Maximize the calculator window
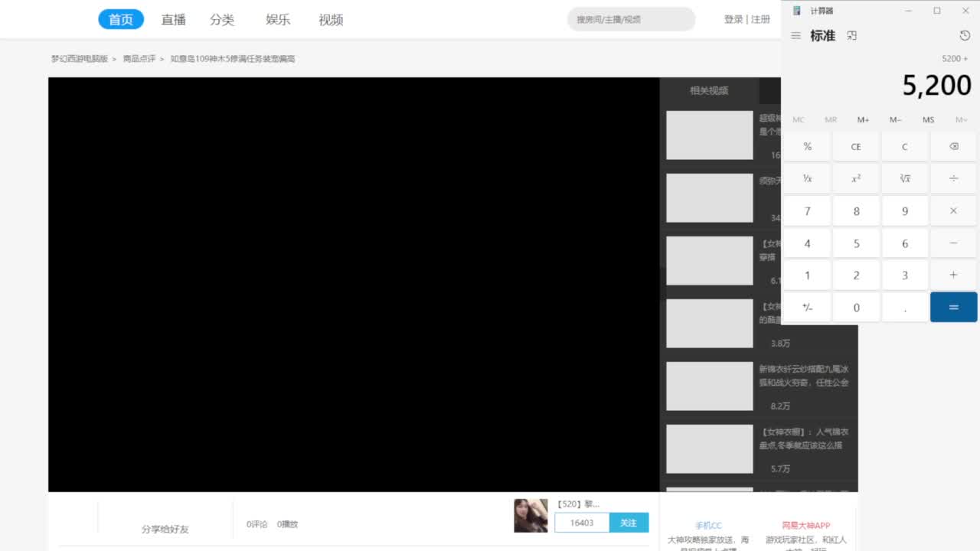Screen dimensions: 980x551 pos(936,11)
